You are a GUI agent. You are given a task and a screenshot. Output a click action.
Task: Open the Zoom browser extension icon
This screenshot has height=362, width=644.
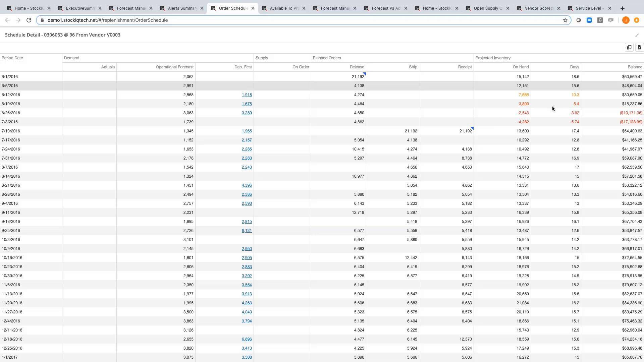[x=589, y=20]
